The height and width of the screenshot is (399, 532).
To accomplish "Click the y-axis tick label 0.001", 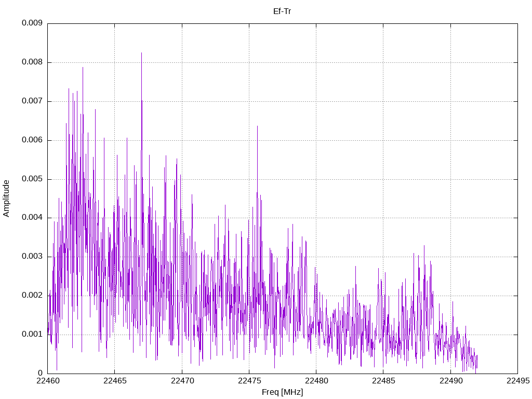I will click(32, 335).
